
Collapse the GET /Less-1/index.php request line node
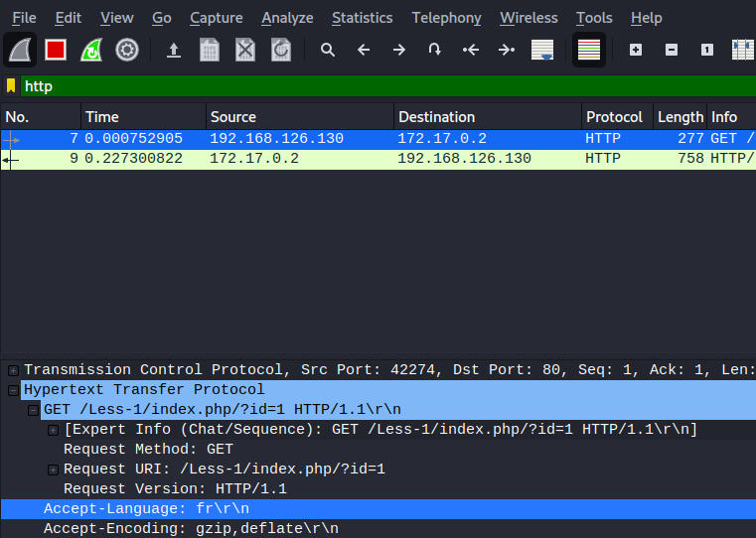coord(33,410)
